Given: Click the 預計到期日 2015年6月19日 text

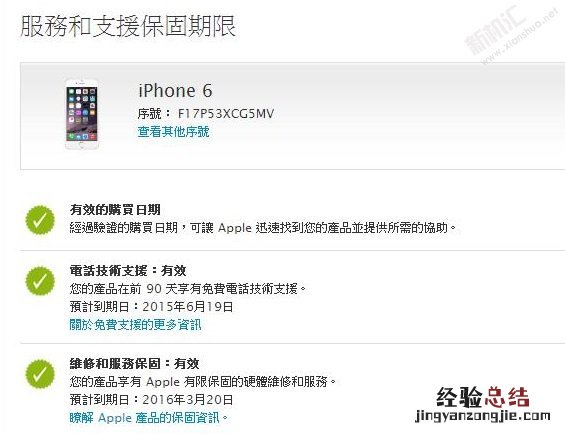Looking at the screenshot, I should [151, 307].
